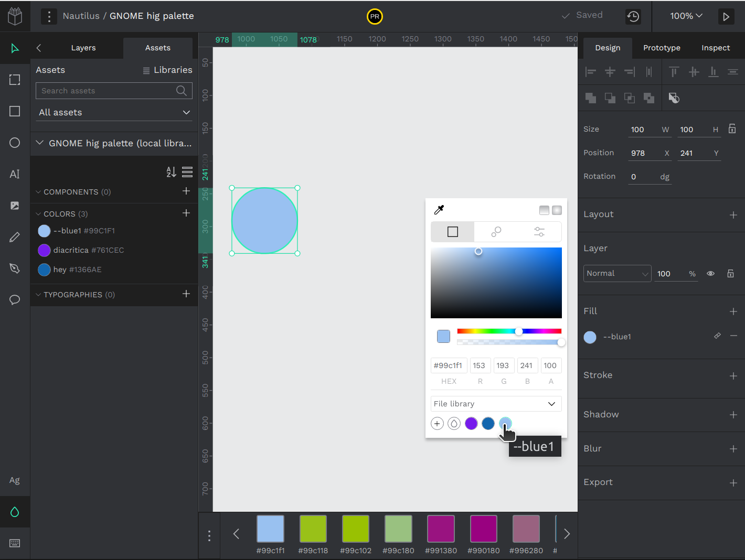Open the Normal blend mode dropdown
The height and width of the screenshot is (560, 745).
click(x=617, y=273)
